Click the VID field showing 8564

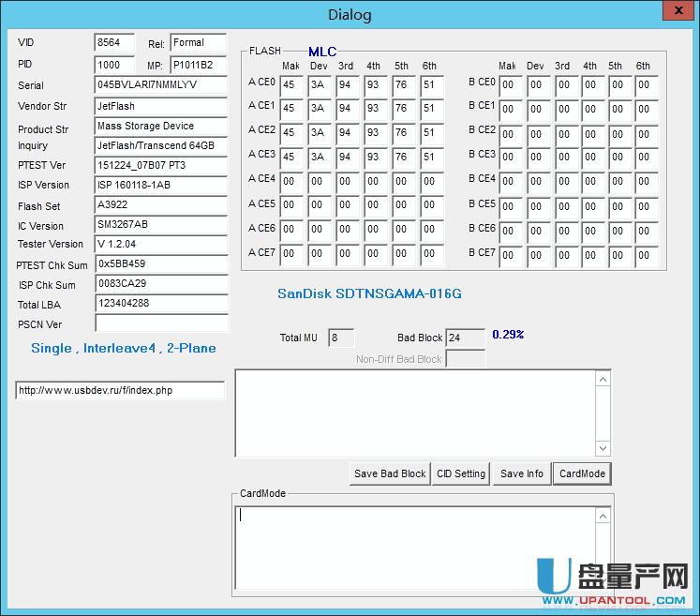coord(114,43)
